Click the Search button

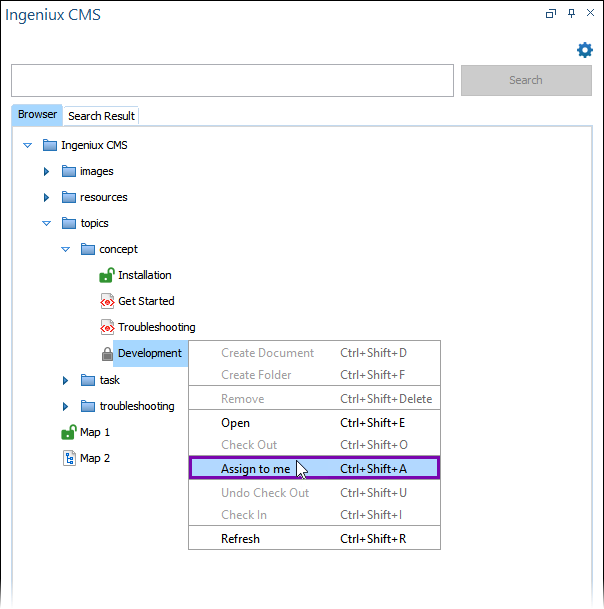point(526,80)
